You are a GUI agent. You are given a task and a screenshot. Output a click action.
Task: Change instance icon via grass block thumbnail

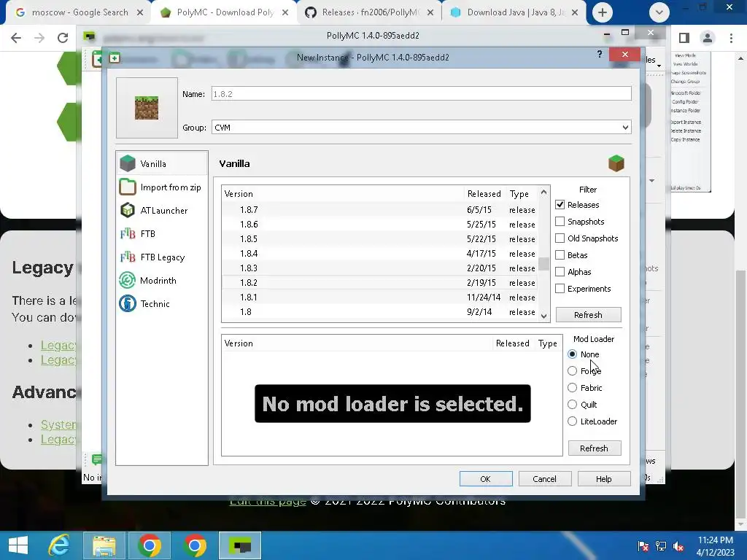click(147, 108)
